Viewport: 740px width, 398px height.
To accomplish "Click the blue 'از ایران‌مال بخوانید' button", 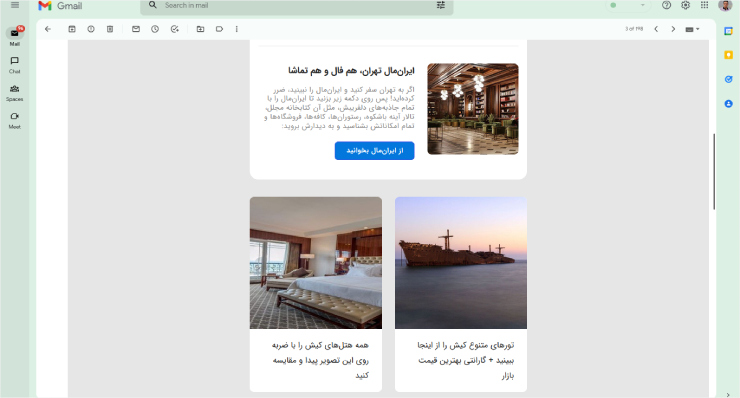I will (374, 151).
